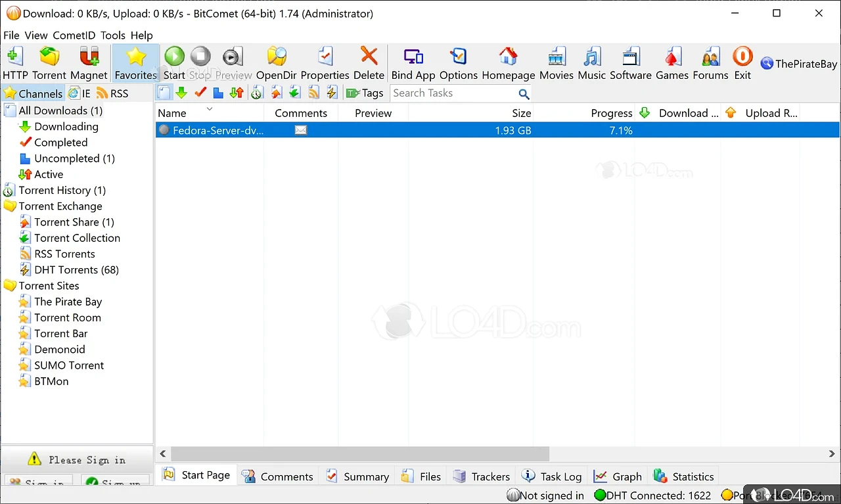The image size is (841, 504).
Task: Open the Tags filter button
Action: click(365, 93)
